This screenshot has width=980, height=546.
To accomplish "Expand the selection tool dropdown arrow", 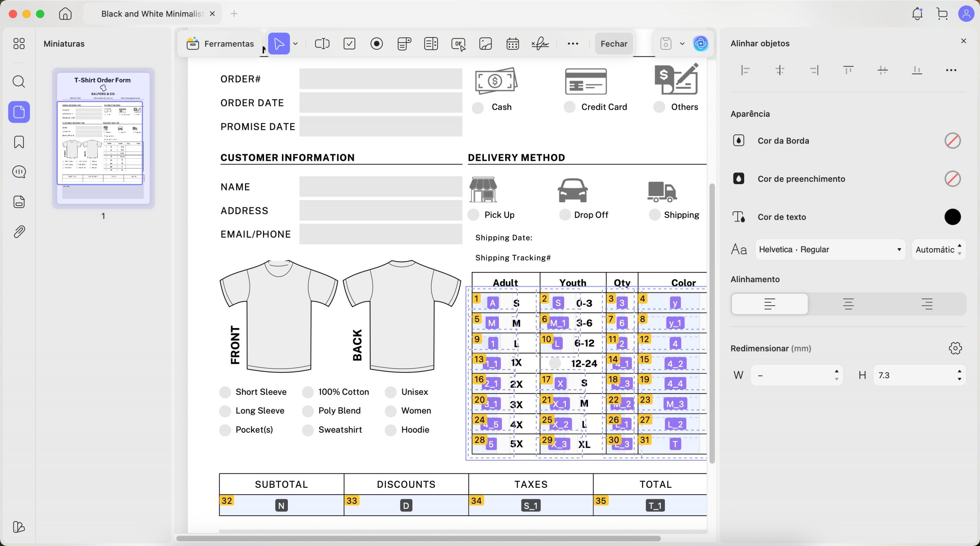I will pyautogui.click(x=296, y=44).
